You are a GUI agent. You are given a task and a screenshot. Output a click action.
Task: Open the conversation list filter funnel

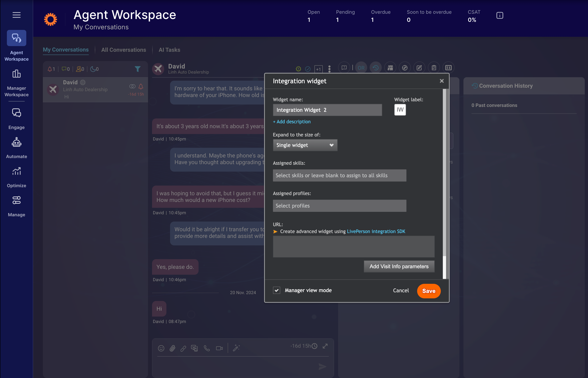coord(137,69)
